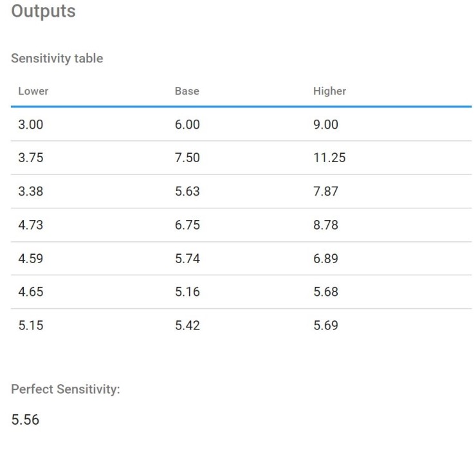
Task: Click the cell showing 11.25
Action: click(x=329, y=158)
